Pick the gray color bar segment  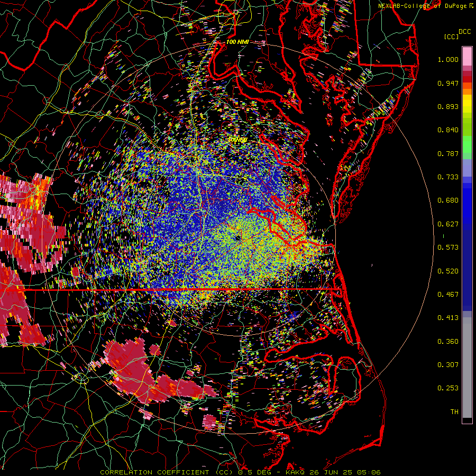[467, 368]
